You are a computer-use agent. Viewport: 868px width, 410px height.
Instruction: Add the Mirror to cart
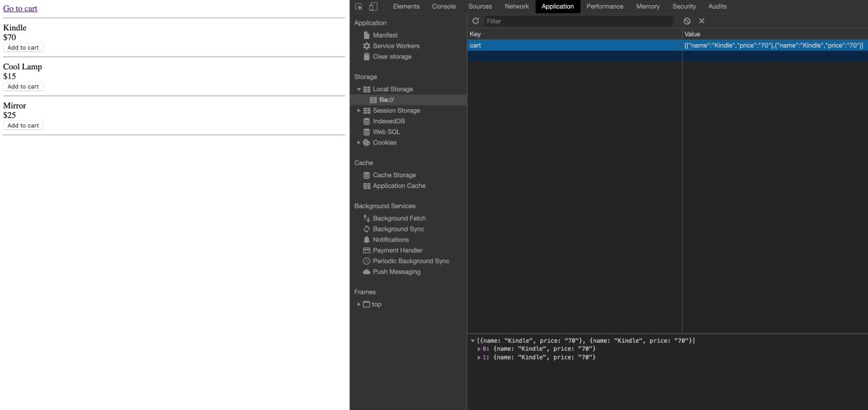23,126
